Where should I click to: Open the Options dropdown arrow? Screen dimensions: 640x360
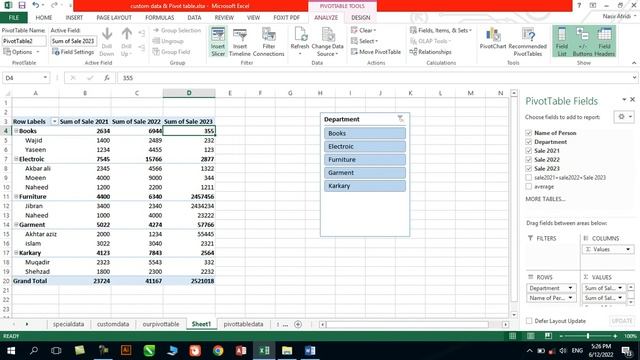[x=38, y=52]
